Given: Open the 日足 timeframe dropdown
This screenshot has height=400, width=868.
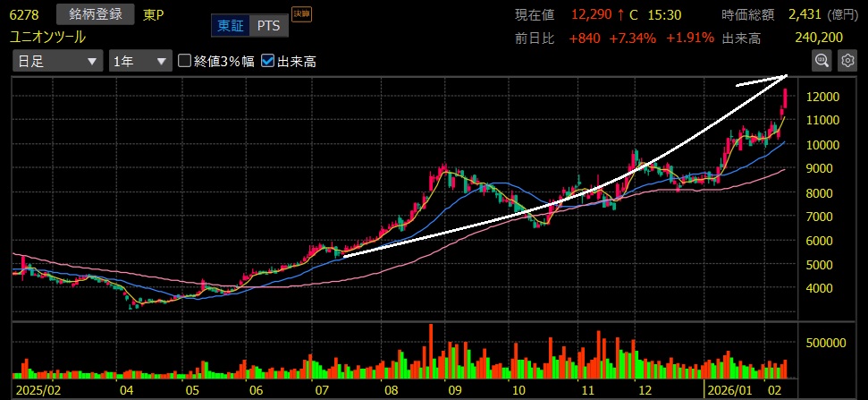Looking at the screenshot, I should 57,61.
